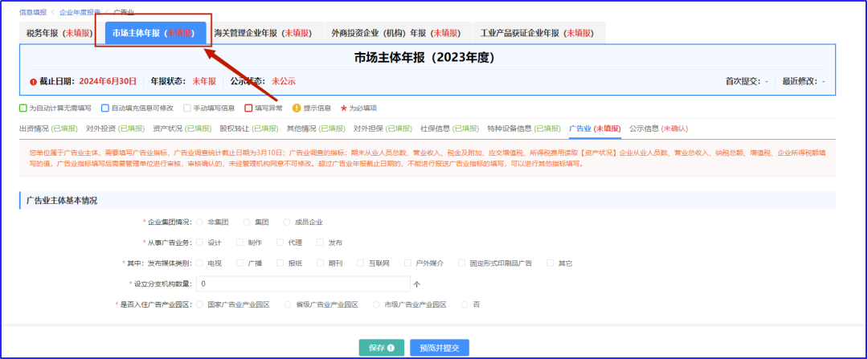Select 省级广告业产业园区 radio option
The image size is (868, 359).
tap(287, 305)
